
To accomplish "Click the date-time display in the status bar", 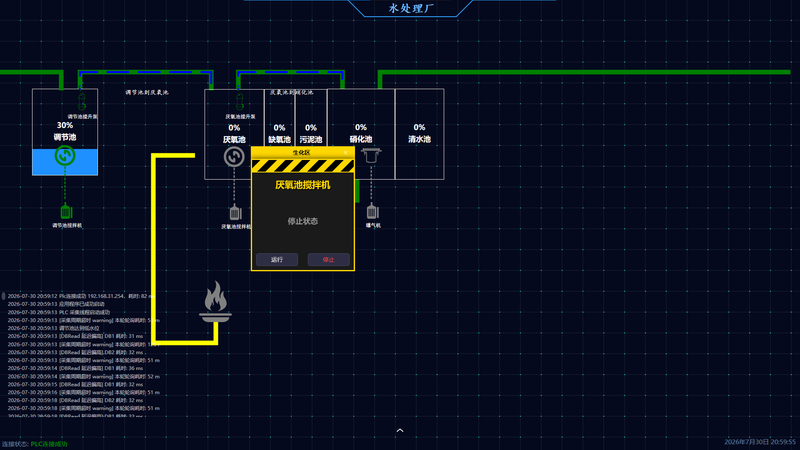I will pos(760,442).
